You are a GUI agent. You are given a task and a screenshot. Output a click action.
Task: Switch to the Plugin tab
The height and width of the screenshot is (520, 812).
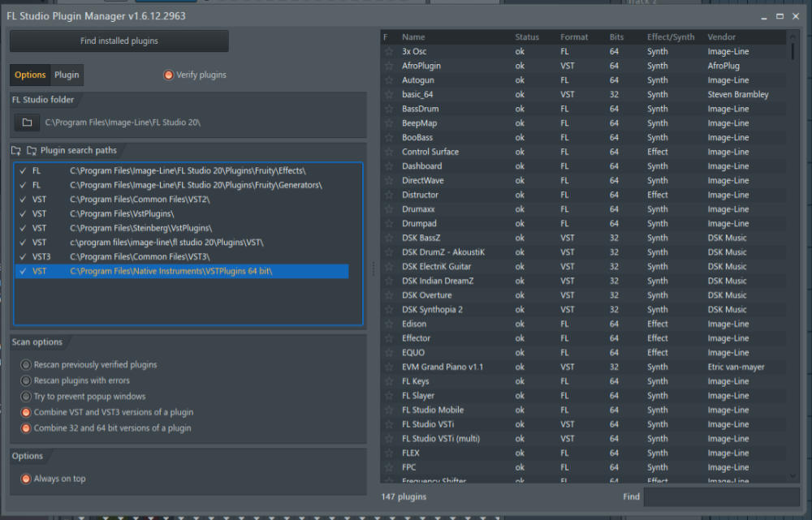[67, 75]
